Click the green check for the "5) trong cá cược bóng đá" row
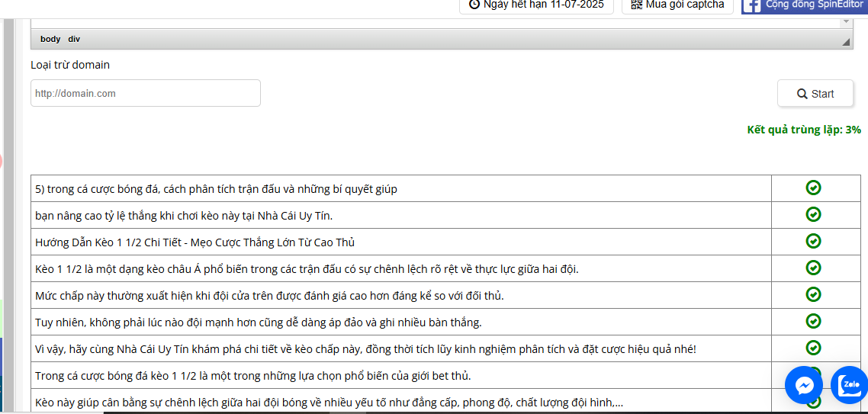 813,188
